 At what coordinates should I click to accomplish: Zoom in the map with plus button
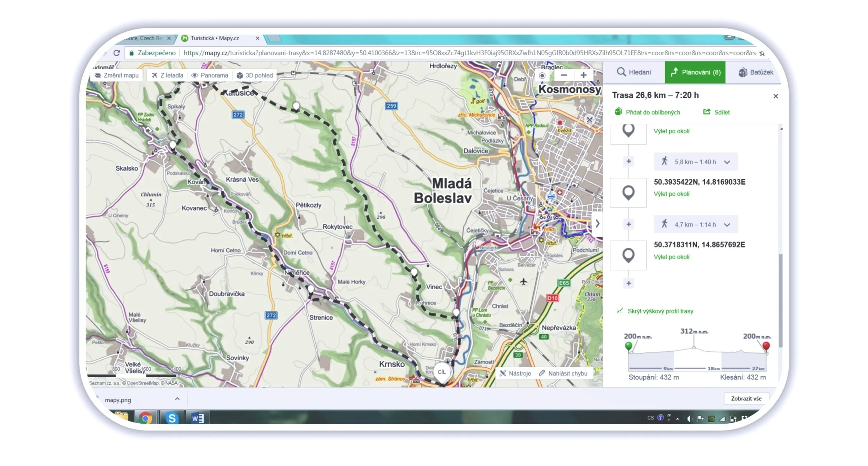tap(584, 75)
